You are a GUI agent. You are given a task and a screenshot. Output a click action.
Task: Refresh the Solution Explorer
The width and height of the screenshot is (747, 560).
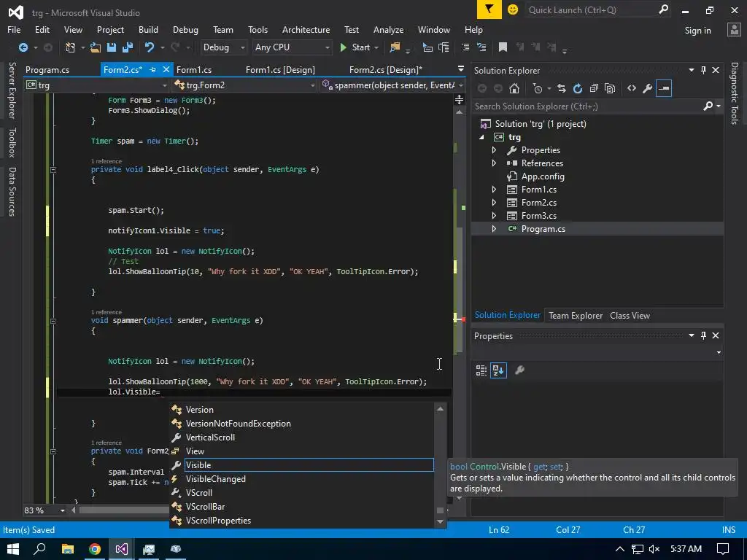pyautogui.click(x=578, y=88)
